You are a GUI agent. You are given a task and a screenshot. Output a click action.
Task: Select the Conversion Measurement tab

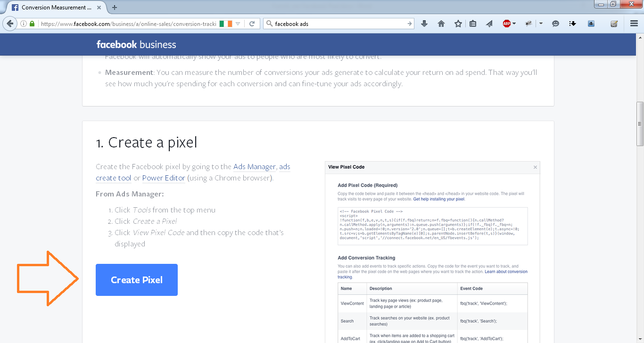pos(56,8)
